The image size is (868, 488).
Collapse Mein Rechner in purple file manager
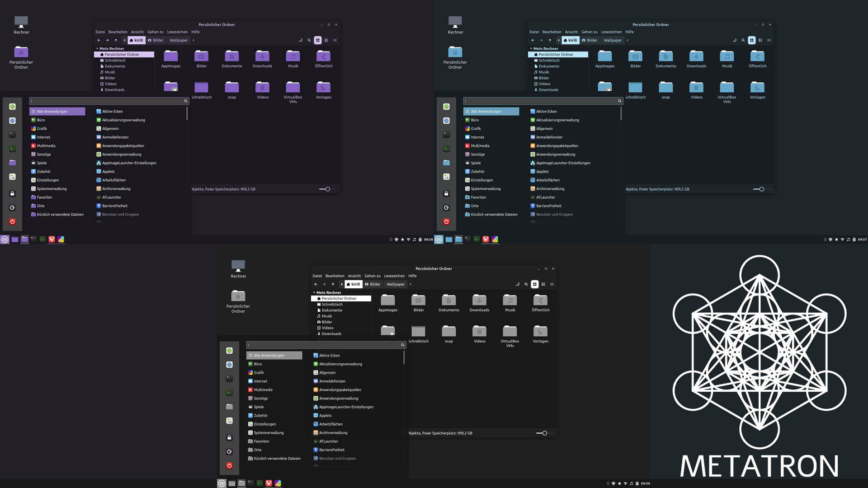pyautogui.click(x=97, y=48)
